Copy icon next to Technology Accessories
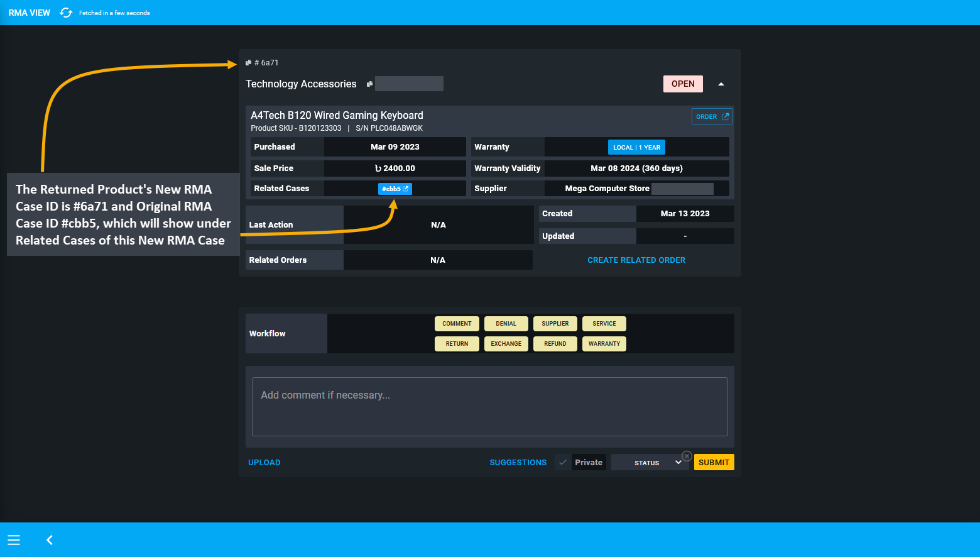 point(370,84)
